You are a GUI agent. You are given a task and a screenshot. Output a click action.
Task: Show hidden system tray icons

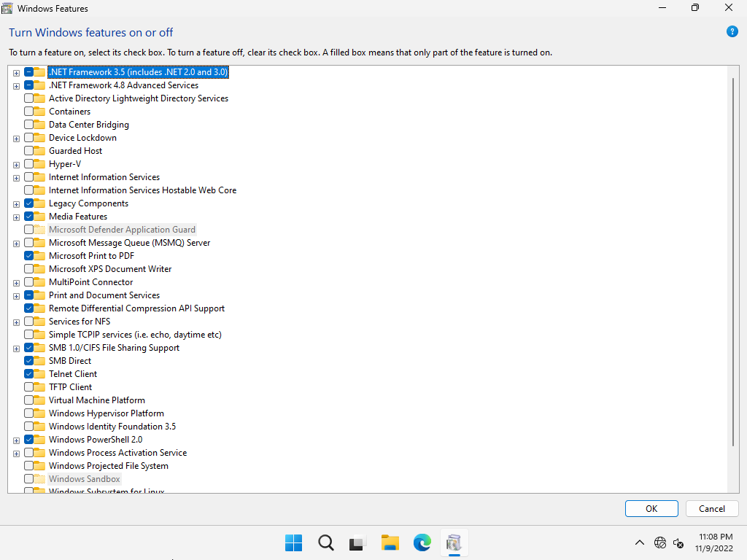[640, 542]
